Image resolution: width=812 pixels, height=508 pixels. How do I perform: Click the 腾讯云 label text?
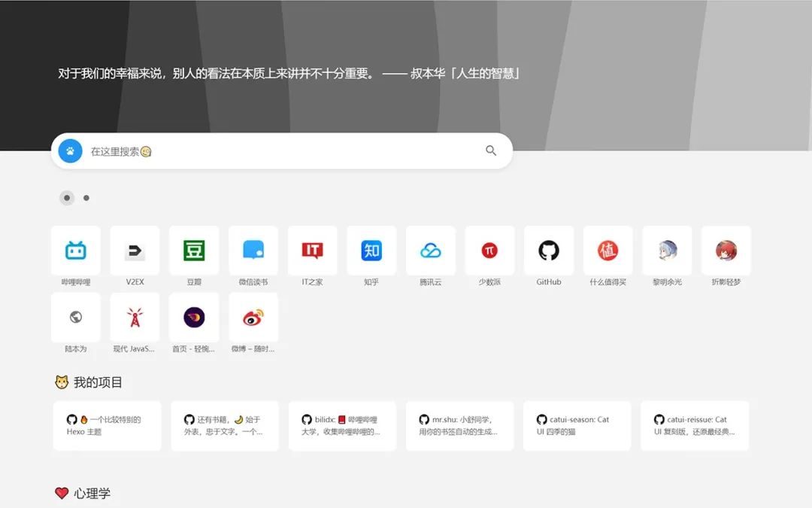pos(430,282)
